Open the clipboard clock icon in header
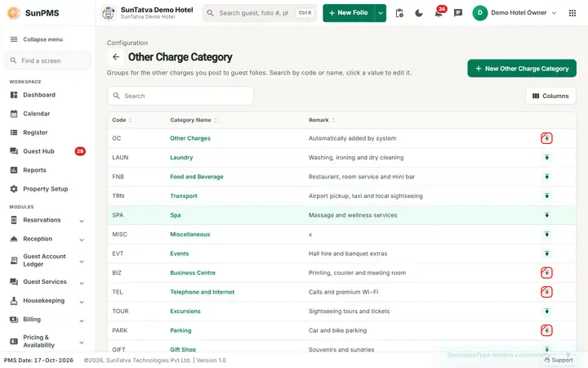Screen dimensions: 588x368 [399, 13]
